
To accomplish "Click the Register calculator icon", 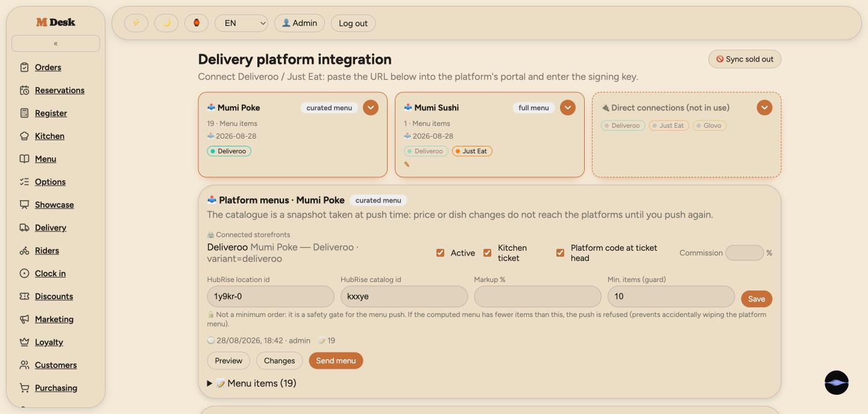I will tap(24, 113).
